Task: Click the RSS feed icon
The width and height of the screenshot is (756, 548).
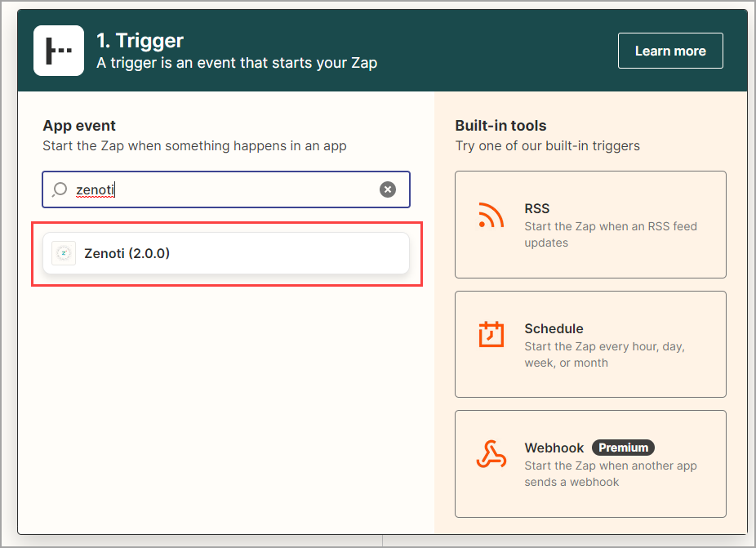Action: pos(491,215)
